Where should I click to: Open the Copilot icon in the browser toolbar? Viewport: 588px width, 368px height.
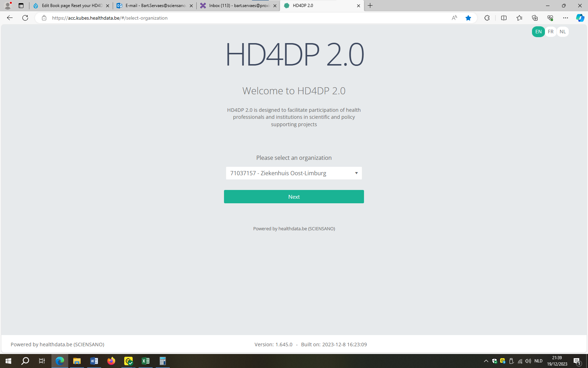(580, 18)
